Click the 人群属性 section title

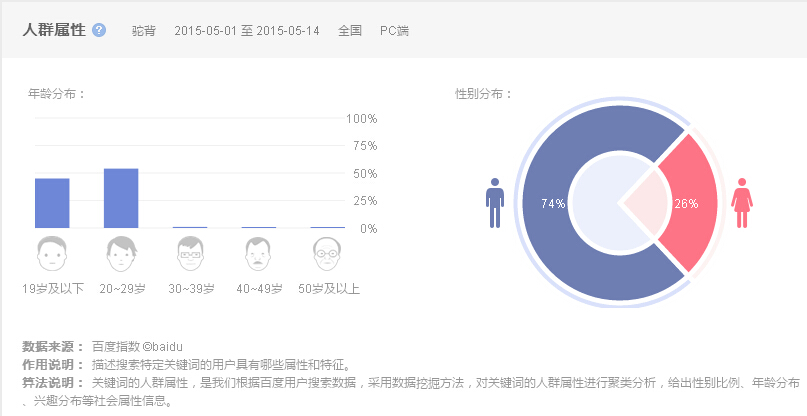[x=53, y=30]
